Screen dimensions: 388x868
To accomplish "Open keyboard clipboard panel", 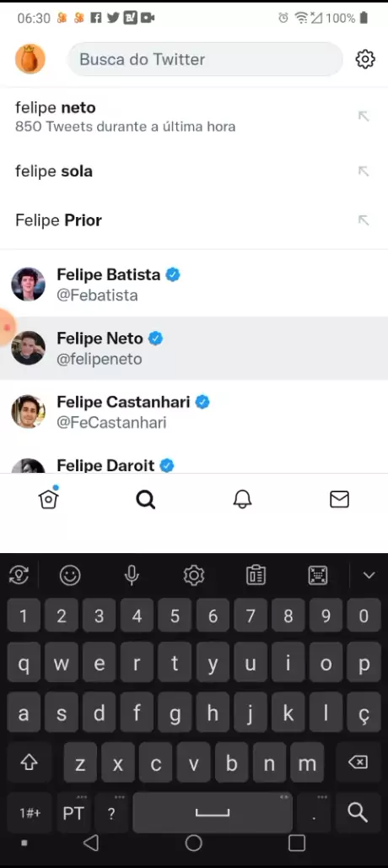I will click(256, 576).
